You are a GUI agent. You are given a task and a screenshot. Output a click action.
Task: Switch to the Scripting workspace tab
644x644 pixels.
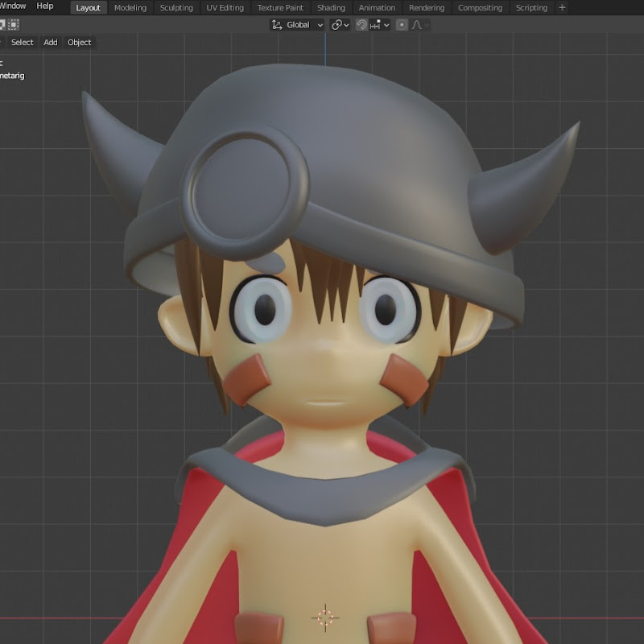[x=531, y=8]
